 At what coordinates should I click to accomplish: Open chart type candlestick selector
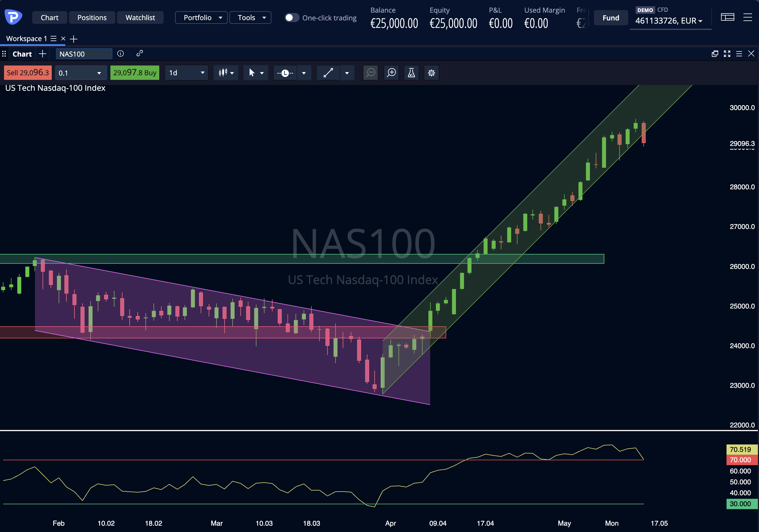coord(226,73)
